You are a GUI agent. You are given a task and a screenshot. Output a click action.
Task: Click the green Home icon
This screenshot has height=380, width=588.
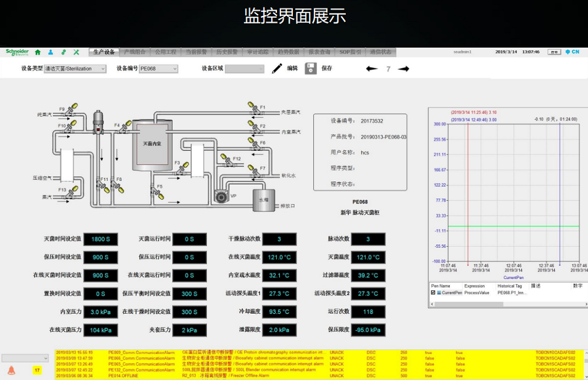point(38,52)
